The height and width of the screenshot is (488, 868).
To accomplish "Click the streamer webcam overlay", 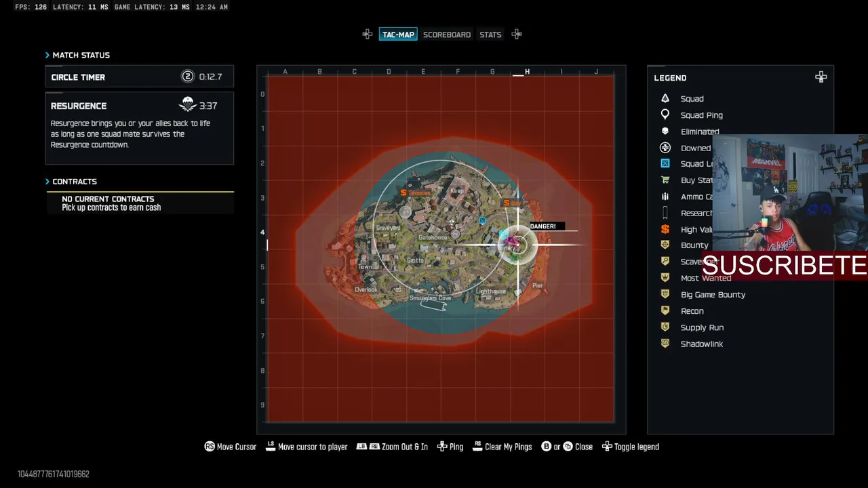I will [x=790, y=193].
